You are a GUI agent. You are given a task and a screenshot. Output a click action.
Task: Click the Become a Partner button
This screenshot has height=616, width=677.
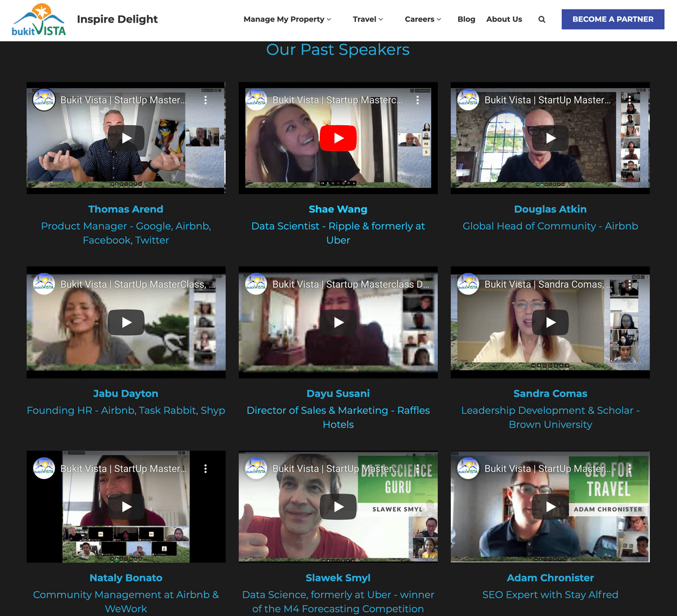613,19
